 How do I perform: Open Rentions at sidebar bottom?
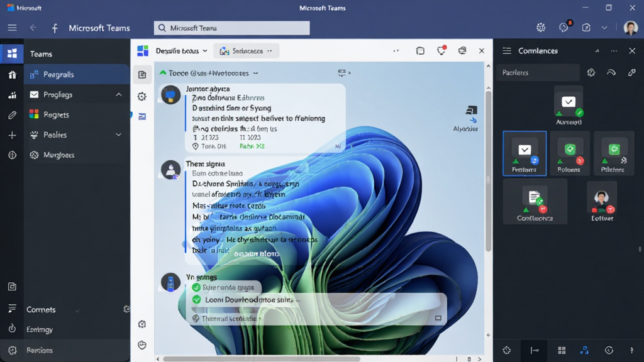point(40,350)
